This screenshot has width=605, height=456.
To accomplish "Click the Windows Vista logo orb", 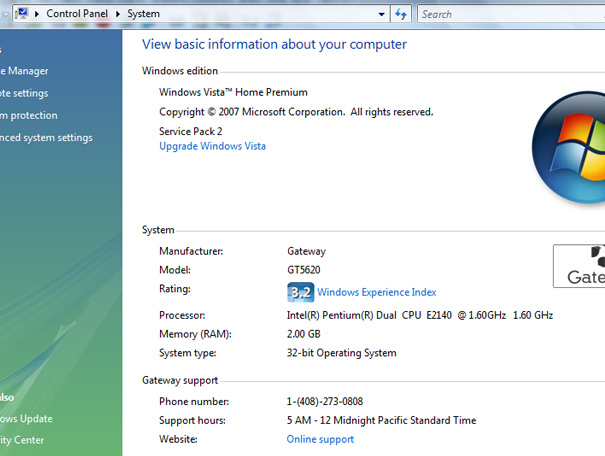I will (569, 147).
